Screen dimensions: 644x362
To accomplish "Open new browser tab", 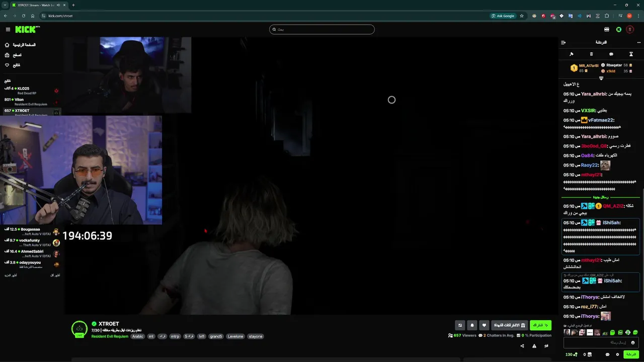I will 73,5.
